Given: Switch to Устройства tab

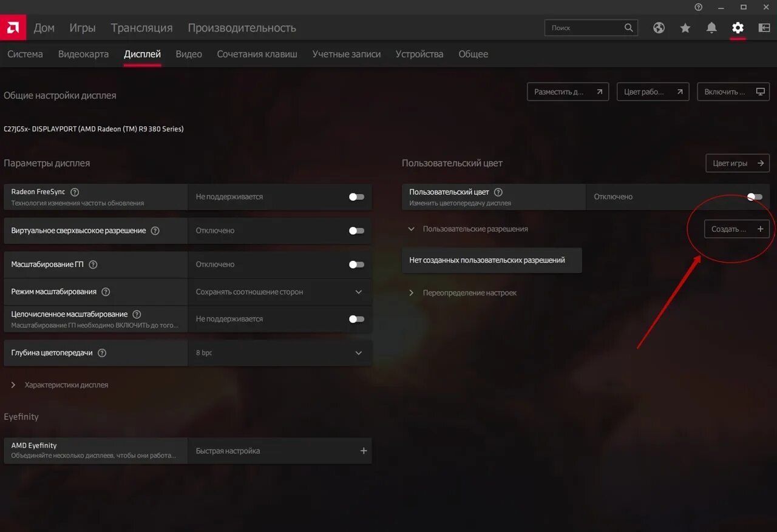Looking at the screenshot, I should click(x=419, y=54).
